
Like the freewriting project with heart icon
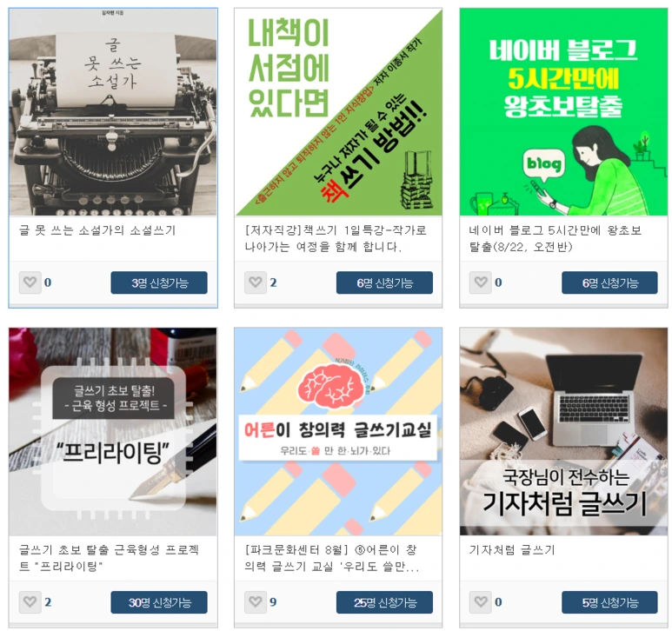pos(30,601)
